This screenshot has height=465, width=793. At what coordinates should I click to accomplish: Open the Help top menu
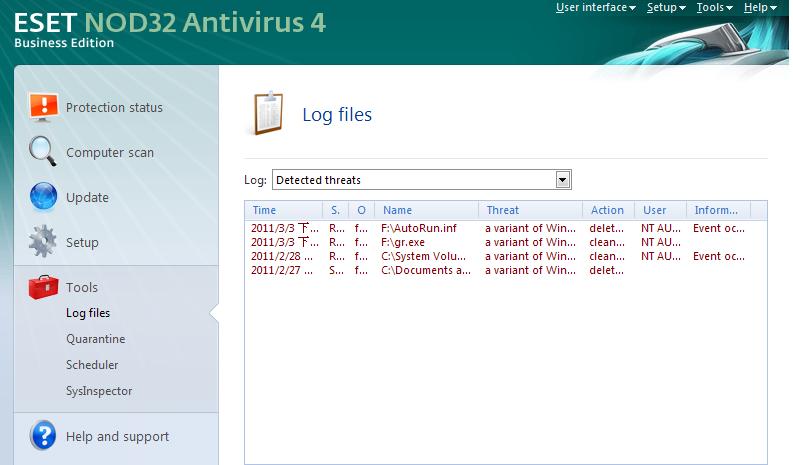coord(760,8)
